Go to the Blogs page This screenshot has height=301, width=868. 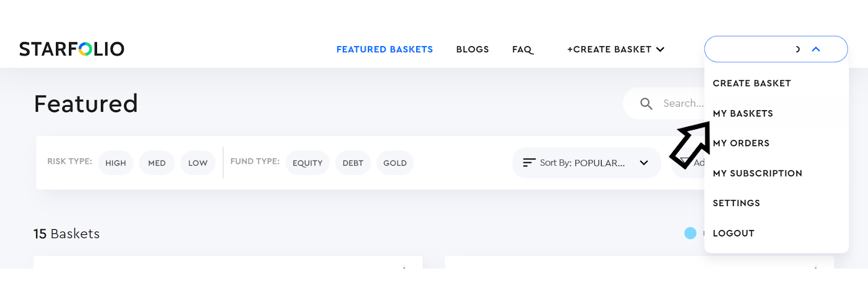coord(473,49)
